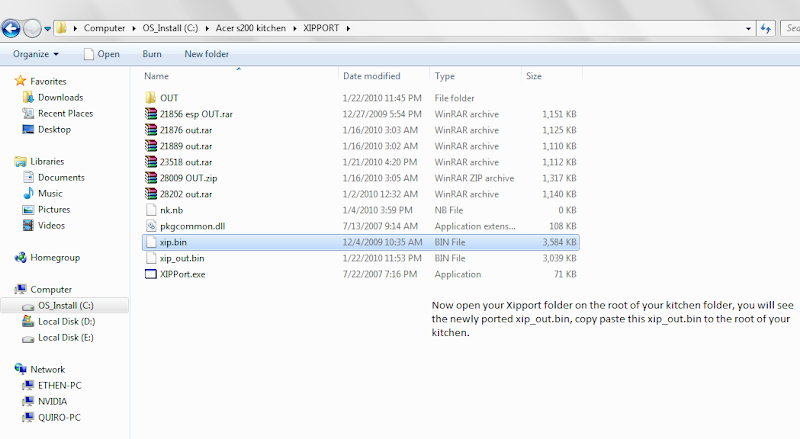Expand arrow after OS_Install (C:) breadcrumb
800x439 pixels.
(207, 29)
